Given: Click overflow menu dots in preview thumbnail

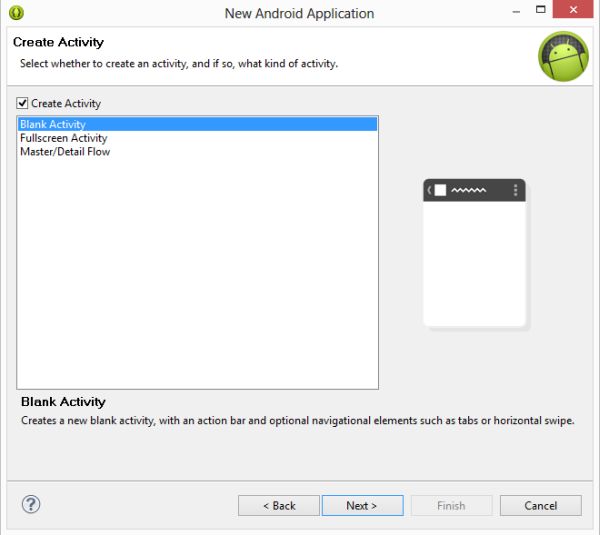Looking at the screenshot, I should coord(515,190).
